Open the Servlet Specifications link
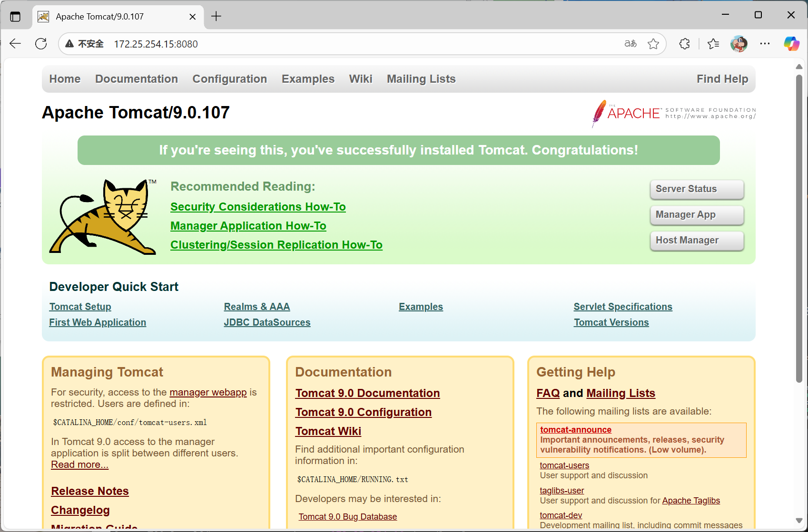 coord(623,307)
